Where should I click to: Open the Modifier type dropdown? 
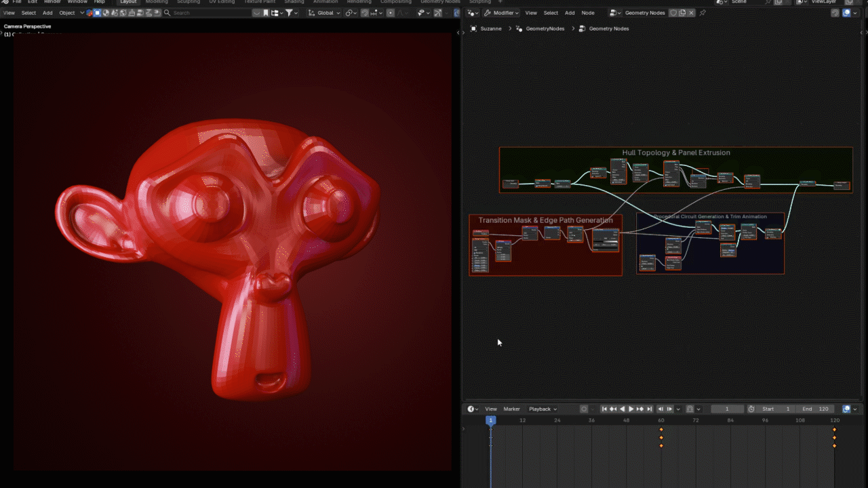[502, 13]
